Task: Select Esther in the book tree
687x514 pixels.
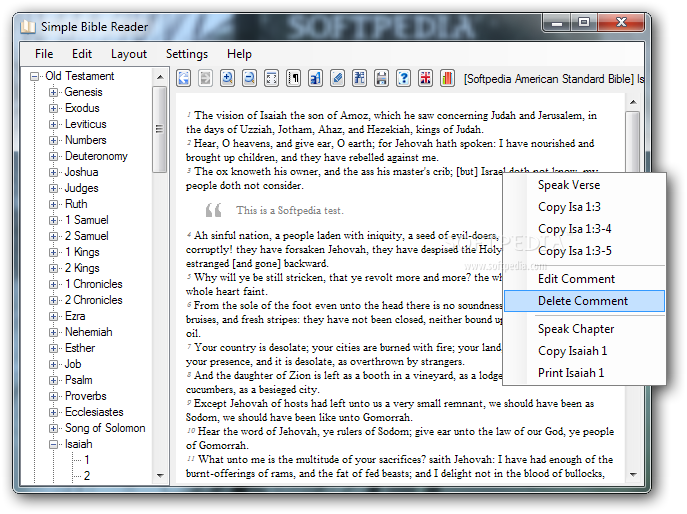Action: click(x=80, y=348)
